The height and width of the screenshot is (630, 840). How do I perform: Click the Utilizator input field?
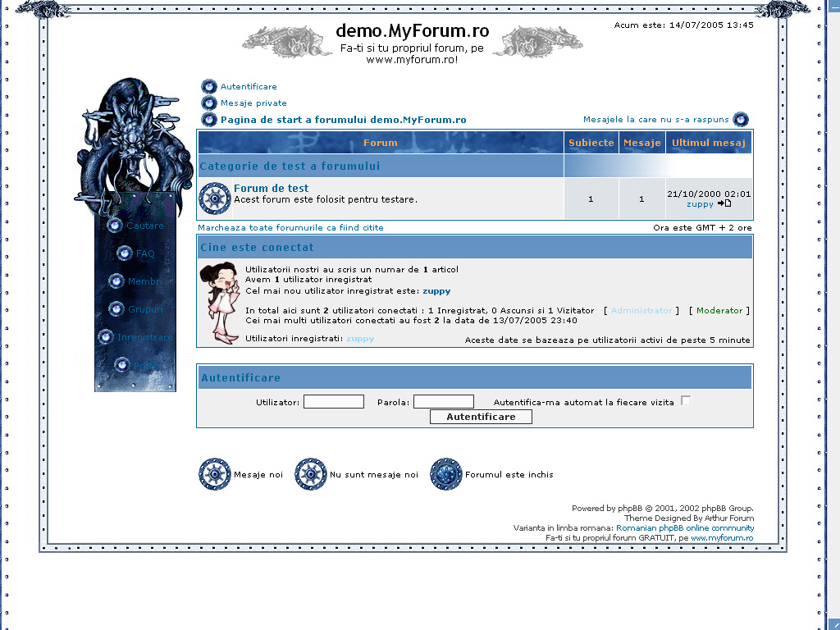click(x=334, y=402)
